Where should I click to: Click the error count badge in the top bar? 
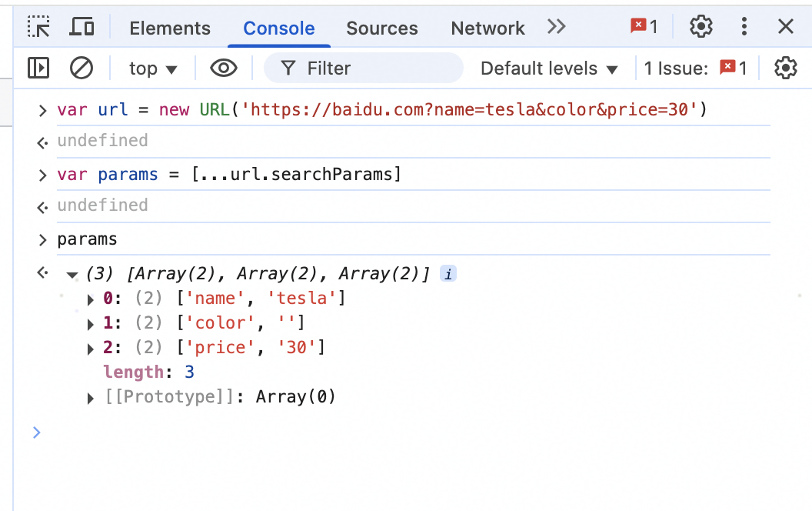[x=644, y=26]
